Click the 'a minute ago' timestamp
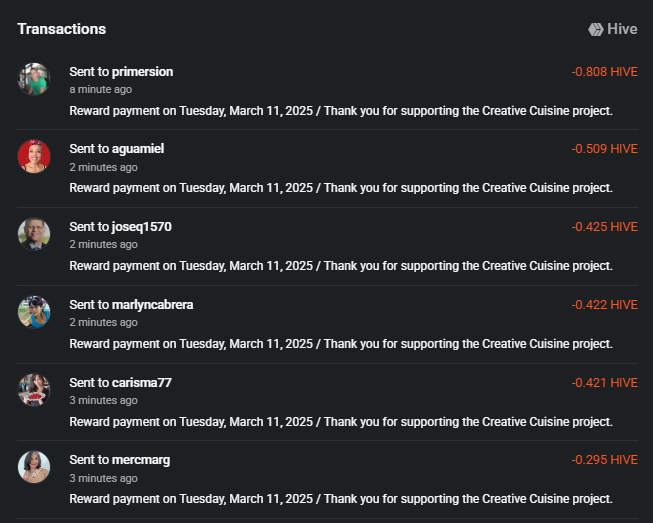 coord(100,90)
